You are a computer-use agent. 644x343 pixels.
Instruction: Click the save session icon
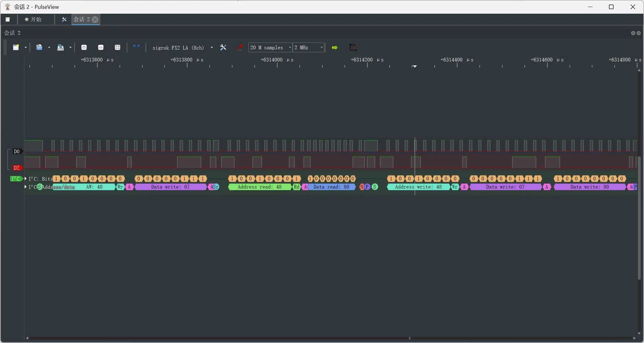click(61, 47)
